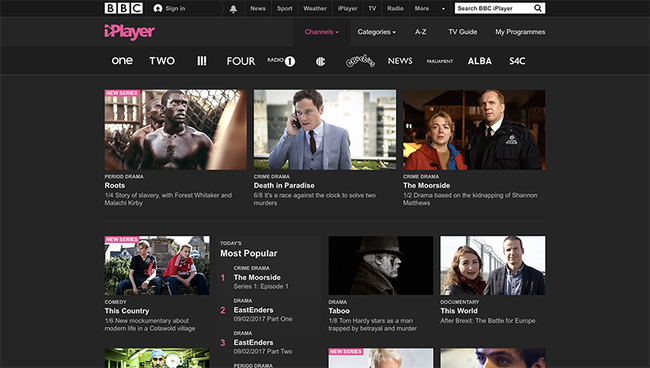Click the NEW SERIES badge on This Country
This screenshot has width=650, height=368.
122,240
